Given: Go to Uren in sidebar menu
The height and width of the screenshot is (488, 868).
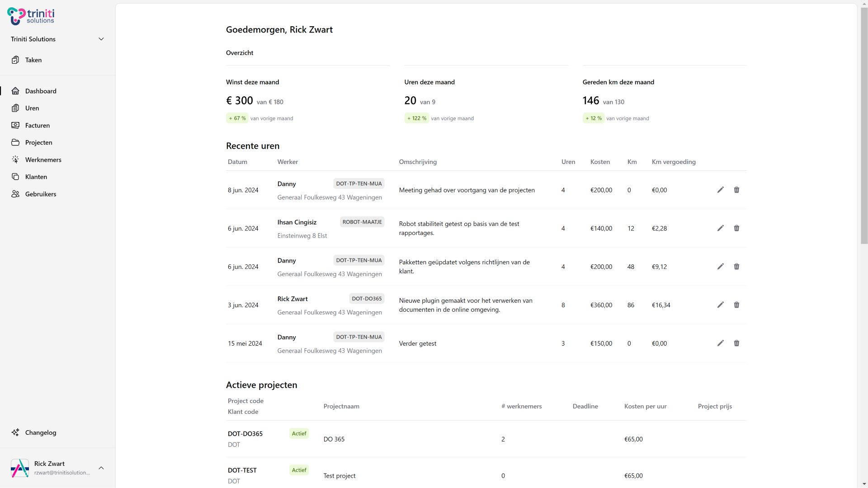Looking at the screenshot, I should 32,108.
